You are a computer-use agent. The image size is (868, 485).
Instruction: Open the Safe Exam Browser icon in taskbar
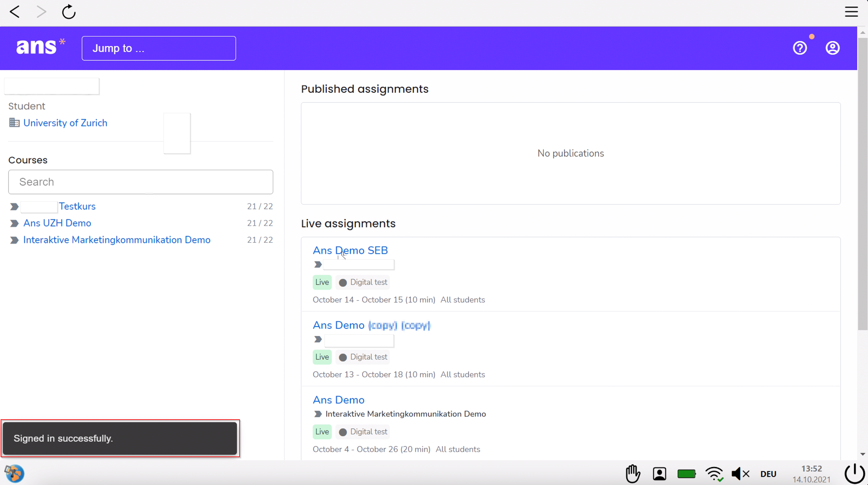pyautogui.click(x=14, y=473)
